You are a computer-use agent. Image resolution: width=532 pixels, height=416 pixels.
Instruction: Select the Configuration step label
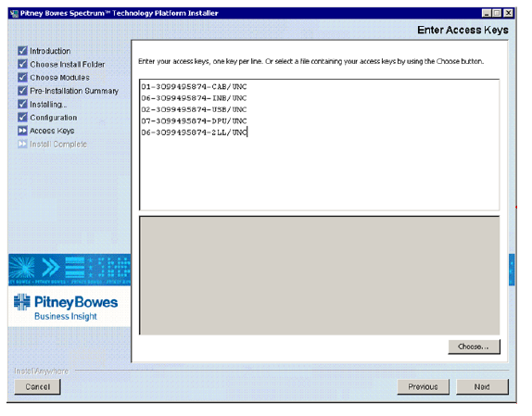coord(53,118)
